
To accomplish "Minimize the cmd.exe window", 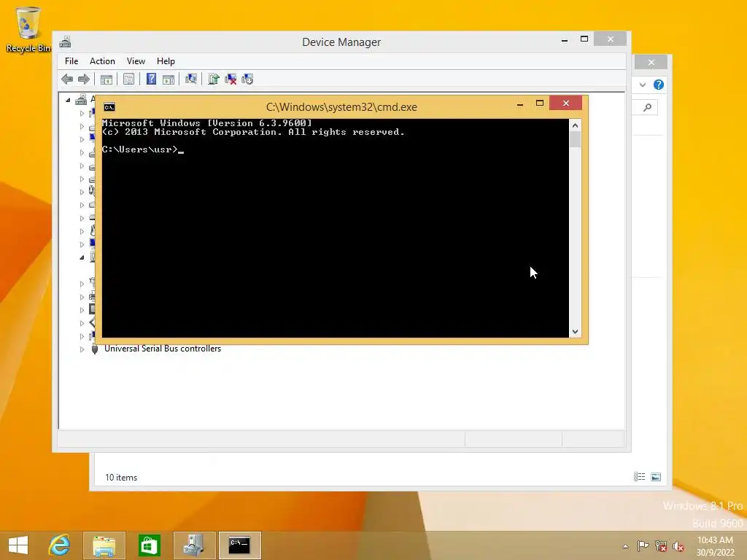I will pyautogui.click(x=520, y=104).
